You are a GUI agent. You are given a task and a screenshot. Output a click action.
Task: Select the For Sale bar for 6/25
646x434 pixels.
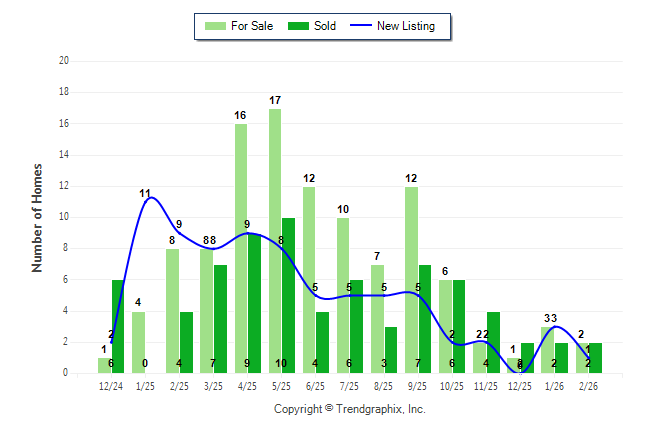[309, 279]
